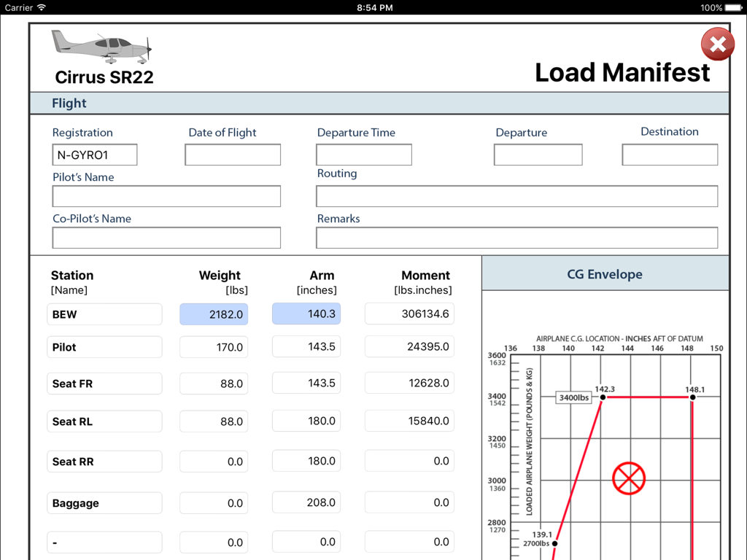Open the CG Envelope panel header

(605, 274)
